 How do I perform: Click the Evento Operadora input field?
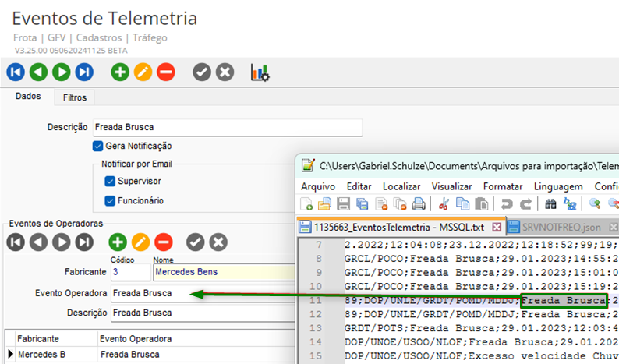[203, 293]
